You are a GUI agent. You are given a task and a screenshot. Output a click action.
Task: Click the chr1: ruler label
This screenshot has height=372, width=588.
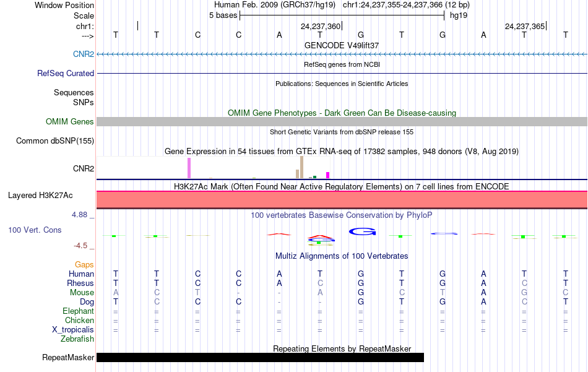click(85, 26)
